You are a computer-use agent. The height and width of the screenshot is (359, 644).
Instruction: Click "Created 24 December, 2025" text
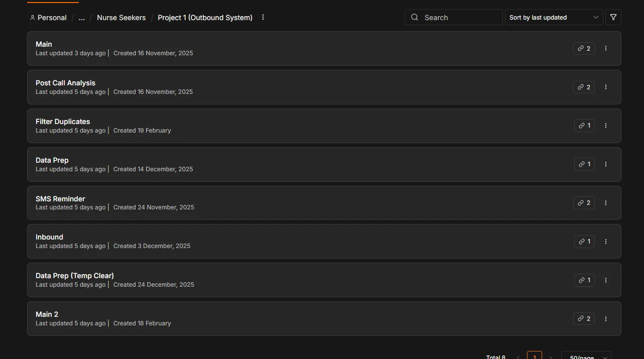pos(154,285)
